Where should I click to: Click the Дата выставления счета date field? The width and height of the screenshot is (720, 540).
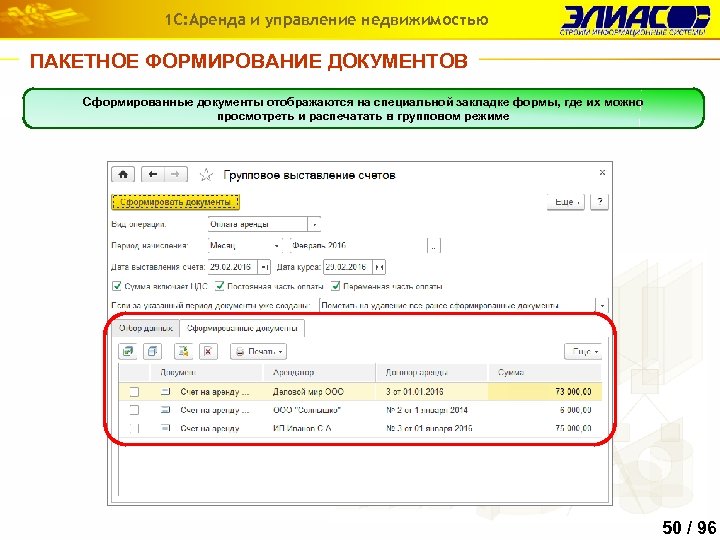click(x=233, y=267)
